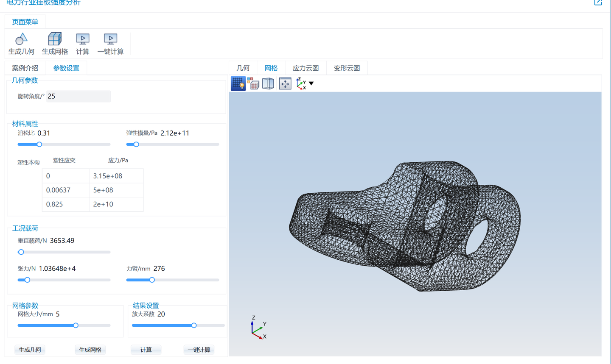Click the 垂直载荷 slider handle
Screen dimensions: 611x364
click(21, 252)
